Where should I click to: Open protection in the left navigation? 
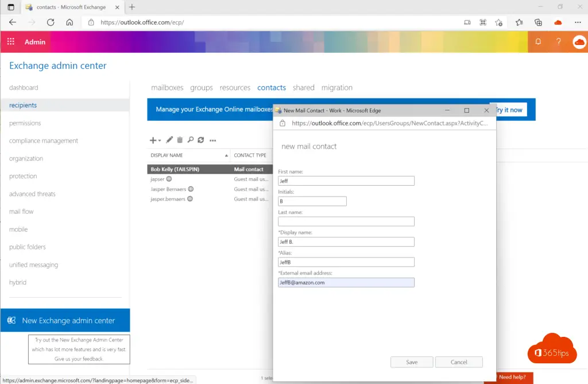coord(23,176)
